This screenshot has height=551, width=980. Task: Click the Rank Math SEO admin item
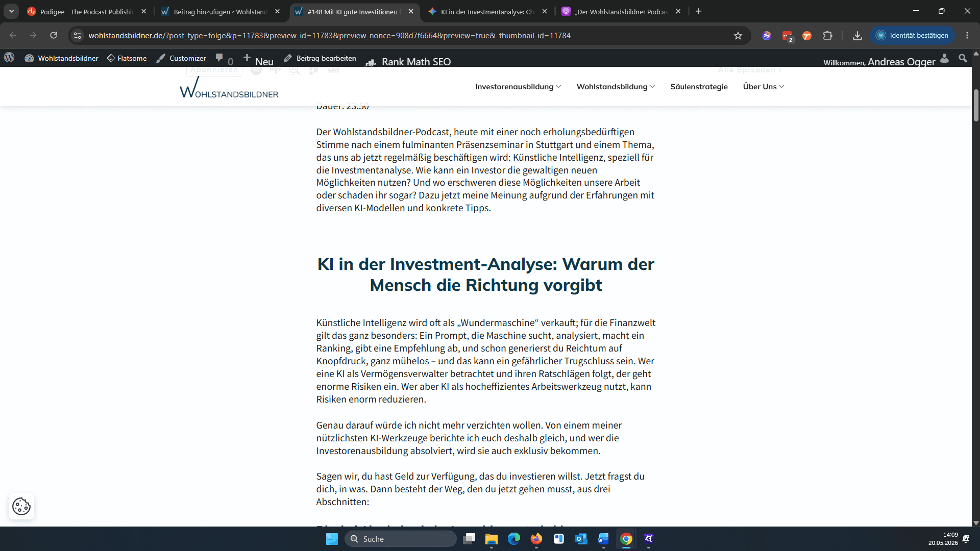[408, 61]
